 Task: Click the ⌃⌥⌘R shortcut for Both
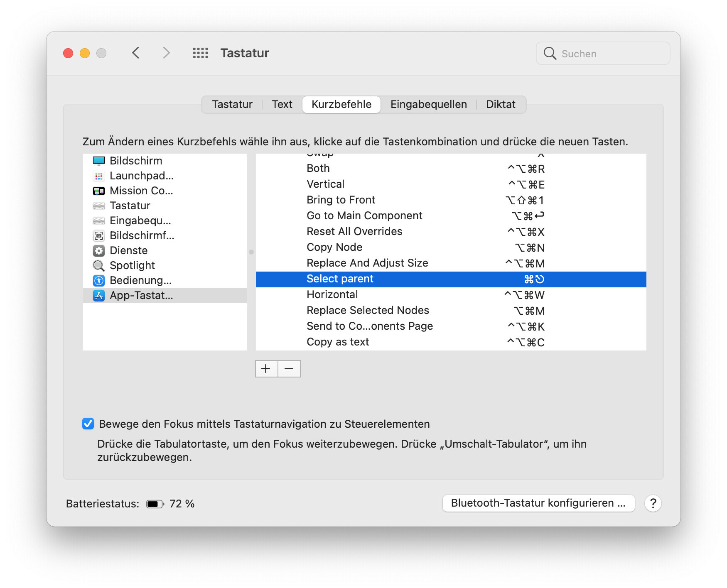coord(526,169)
